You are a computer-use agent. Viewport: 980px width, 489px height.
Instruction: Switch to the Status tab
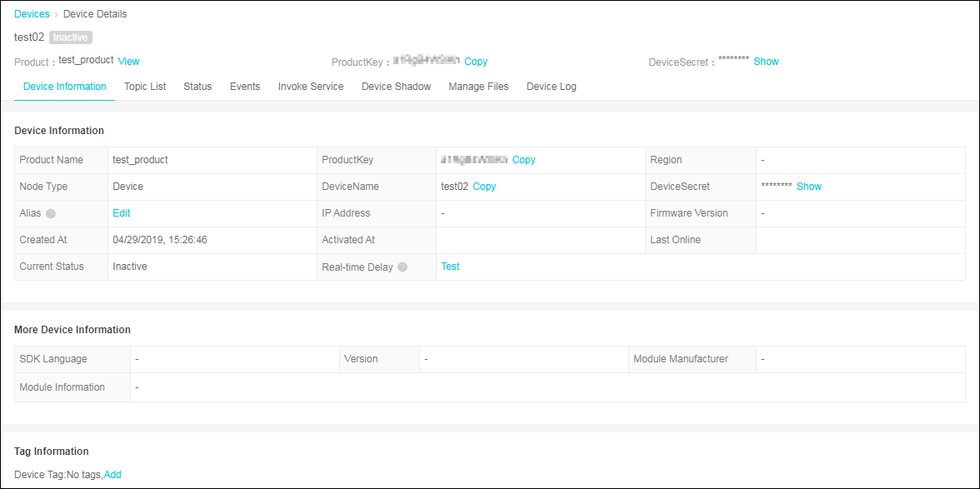click(197, 87)
